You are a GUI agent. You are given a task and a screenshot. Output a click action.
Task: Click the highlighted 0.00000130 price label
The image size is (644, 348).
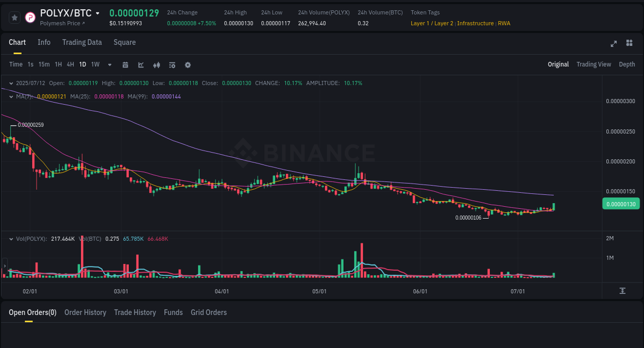click(621, 204)
